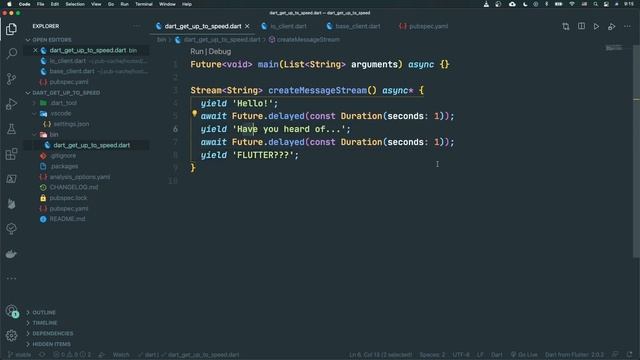Collapse the DART_GET_UP_TO_SPEED folder section
Image resolution: width=640 pixels, height=360 pixels.
tap(63, 93)
